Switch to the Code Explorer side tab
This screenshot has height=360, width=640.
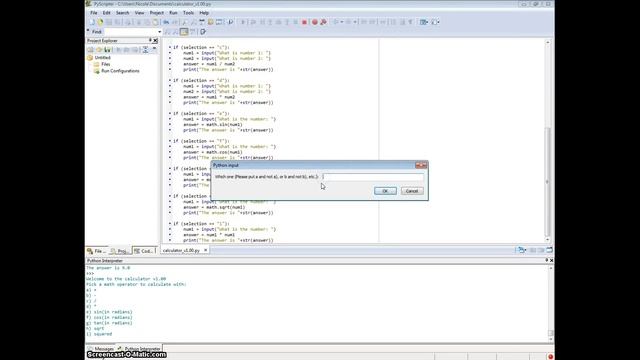tap(144, 251)
